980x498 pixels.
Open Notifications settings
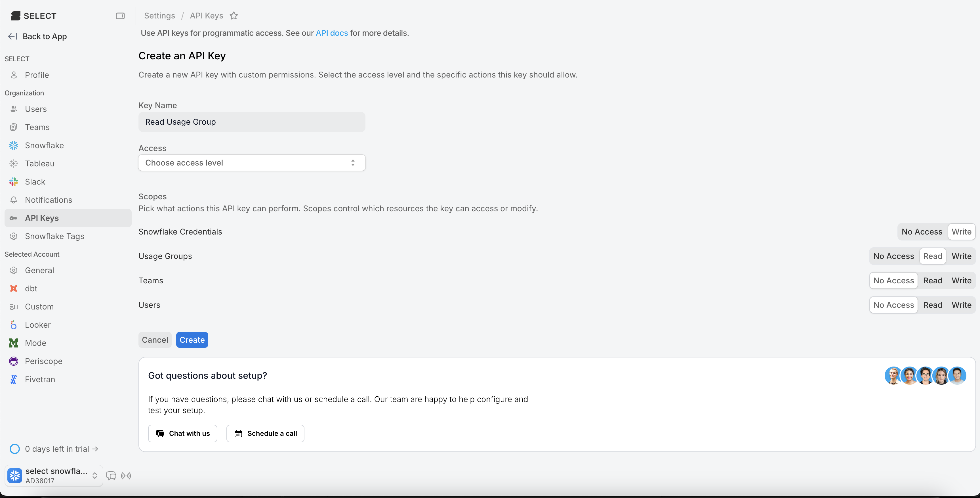pos(48,200)
